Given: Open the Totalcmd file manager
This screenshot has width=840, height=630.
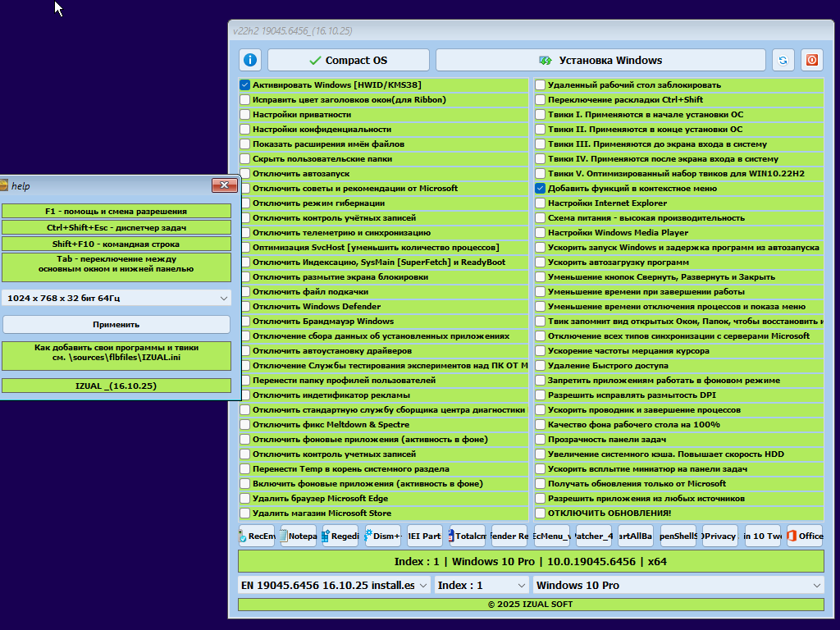Looking at the screenshot, I should [x=467, y=536].
